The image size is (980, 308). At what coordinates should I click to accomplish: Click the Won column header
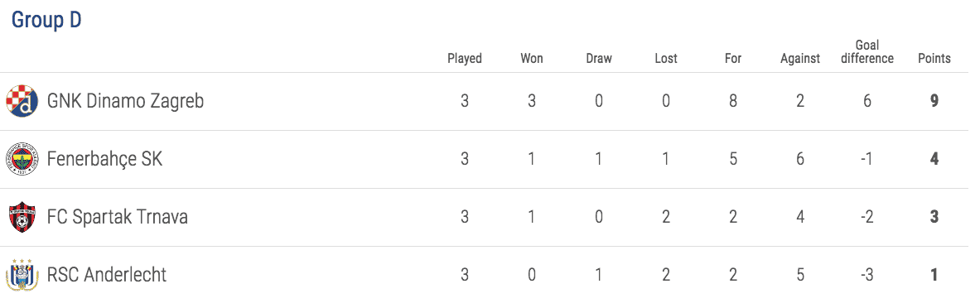pos(532,59)
